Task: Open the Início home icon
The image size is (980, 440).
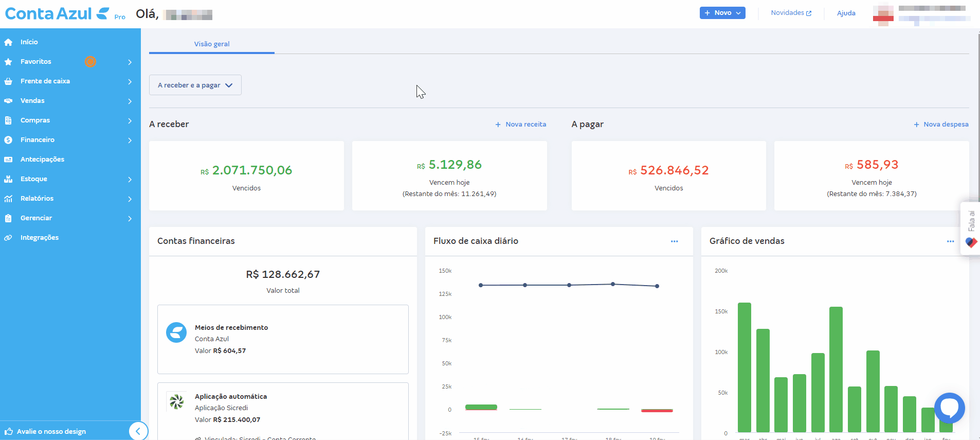Action: (x=8, y=42)
